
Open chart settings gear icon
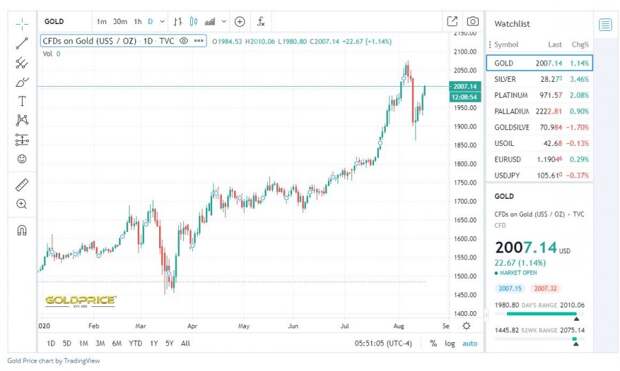pyautogui.click(x=467, y=326)
